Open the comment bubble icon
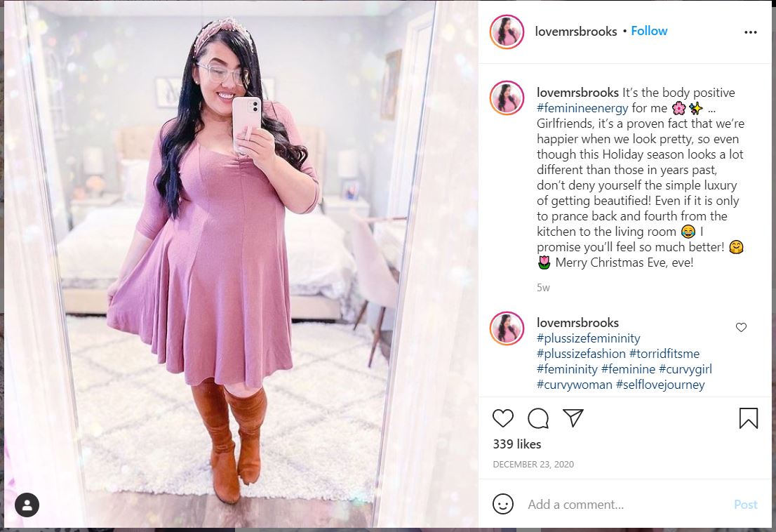Image resolution: width=776 pixels, height=532 pixels. [x=538, y=418]
